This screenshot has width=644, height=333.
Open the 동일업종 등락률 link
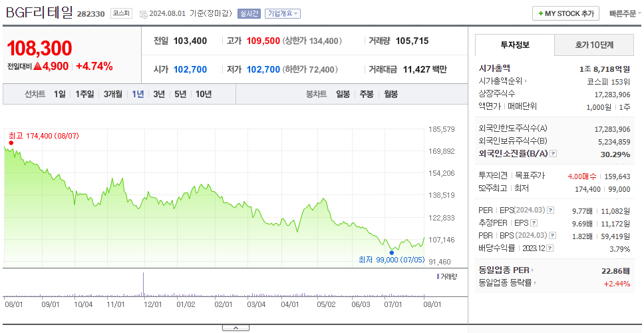(x=505, y=283)
